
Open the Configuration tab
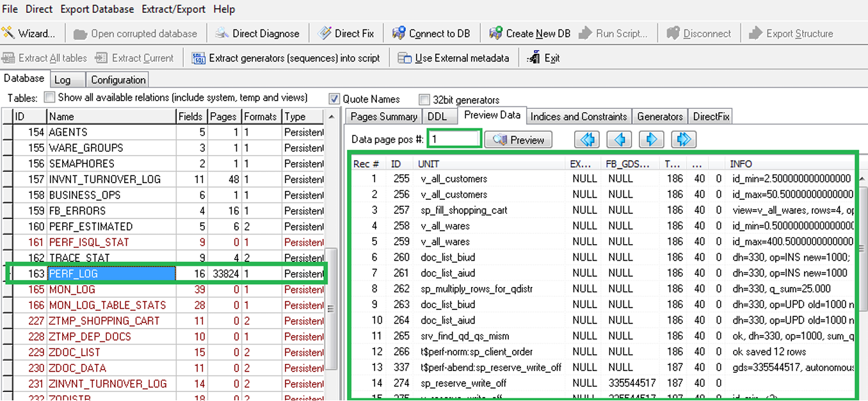coord(118,80)
